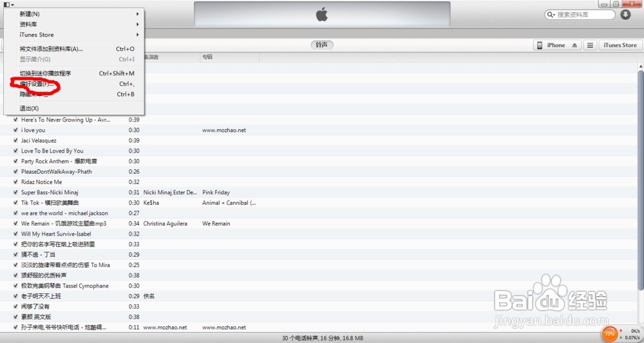
Task: Toggle Super Bass-Nicki Minaj checkbox
Action: [x=15, y=192]
